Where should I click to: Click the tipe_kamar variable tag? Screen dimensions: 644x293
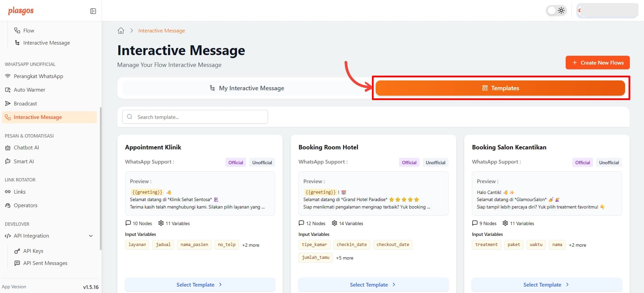pos(314,245)
